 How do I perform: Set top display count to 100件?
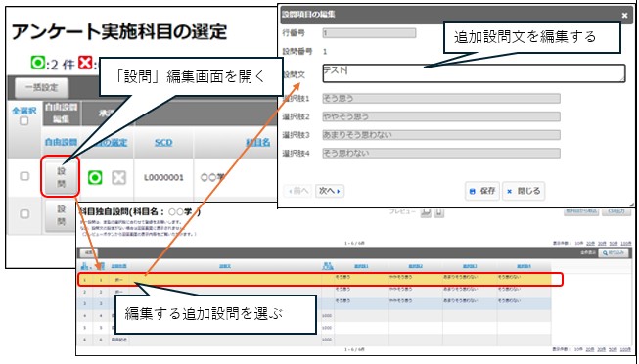click(625, 243)
